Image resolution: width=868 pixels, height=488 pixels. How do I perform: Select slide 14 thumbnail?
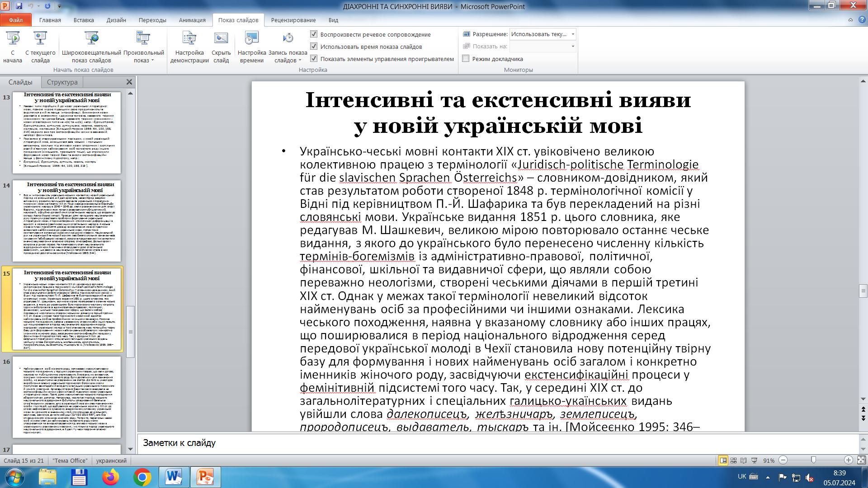point(67,221)
